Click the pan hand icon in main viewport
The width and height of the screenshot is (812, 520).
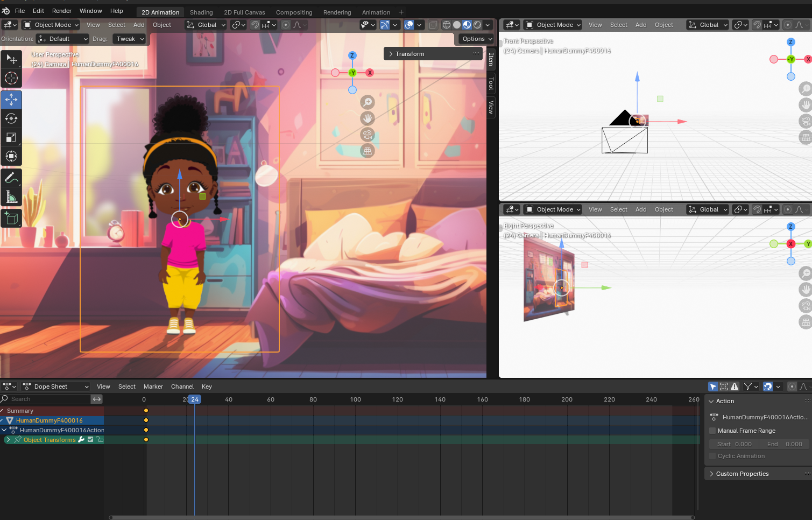368,118
